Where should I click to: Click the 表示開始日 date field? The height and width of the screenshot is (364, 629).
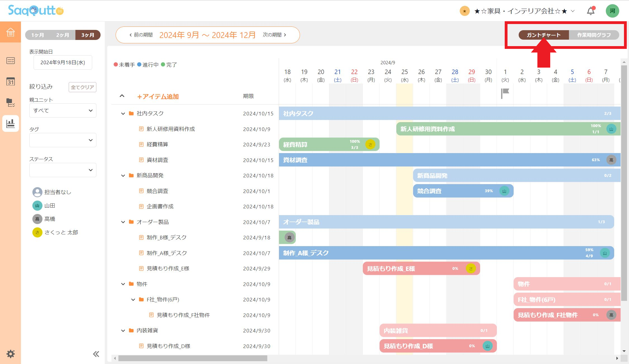(63, 63)
